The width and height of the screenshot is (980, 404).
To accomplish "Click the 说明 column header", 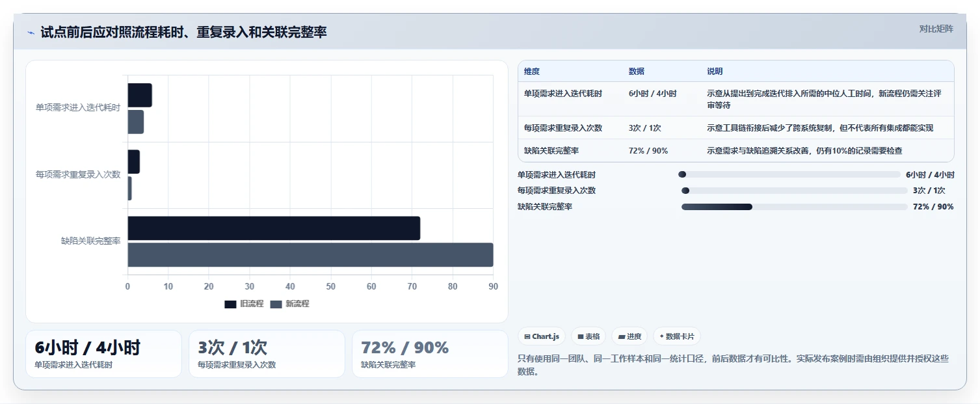I will (715, 72).
